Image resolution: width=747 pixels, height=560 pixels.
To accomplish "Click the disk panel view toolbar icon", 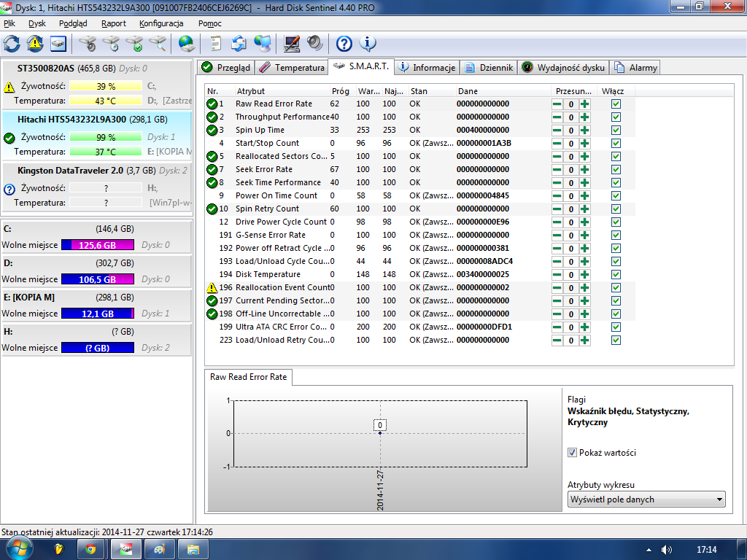I will point(58,44).
